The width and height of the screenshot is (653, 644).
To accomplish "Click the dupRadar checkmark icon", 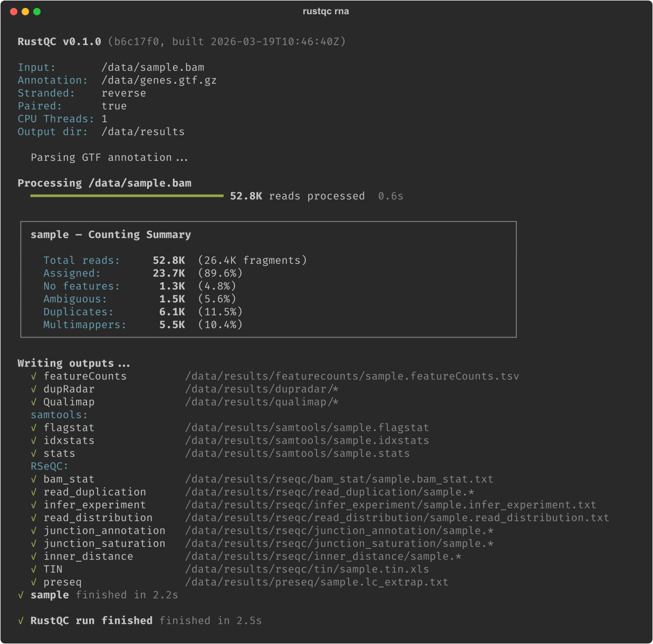I will [x=33, y=389].
